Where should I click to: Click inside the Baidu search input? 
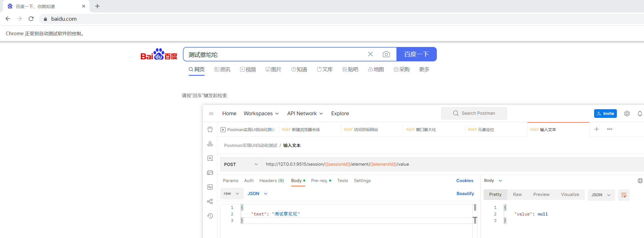[x=274, y=54]
